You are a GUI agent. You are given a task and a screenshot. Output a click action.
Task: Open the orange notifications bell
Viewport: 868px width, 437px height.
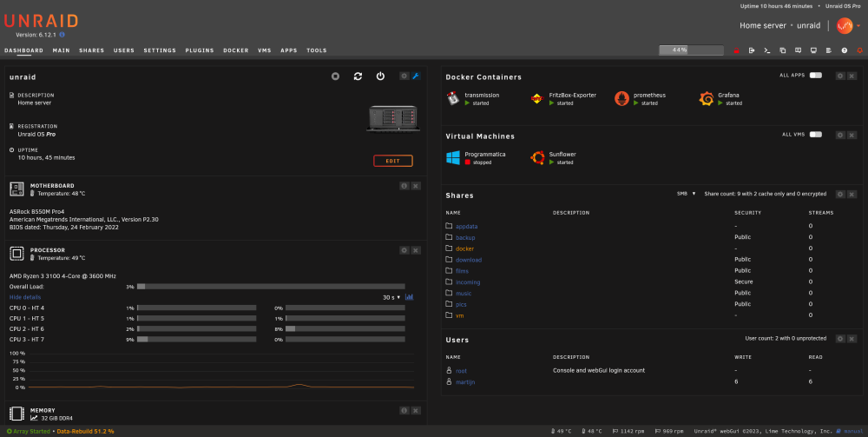859,50
